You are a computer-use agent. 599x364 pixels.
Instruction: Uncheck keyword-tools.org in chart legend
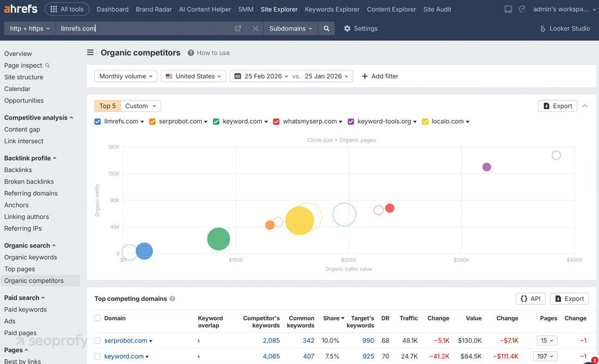351,122
